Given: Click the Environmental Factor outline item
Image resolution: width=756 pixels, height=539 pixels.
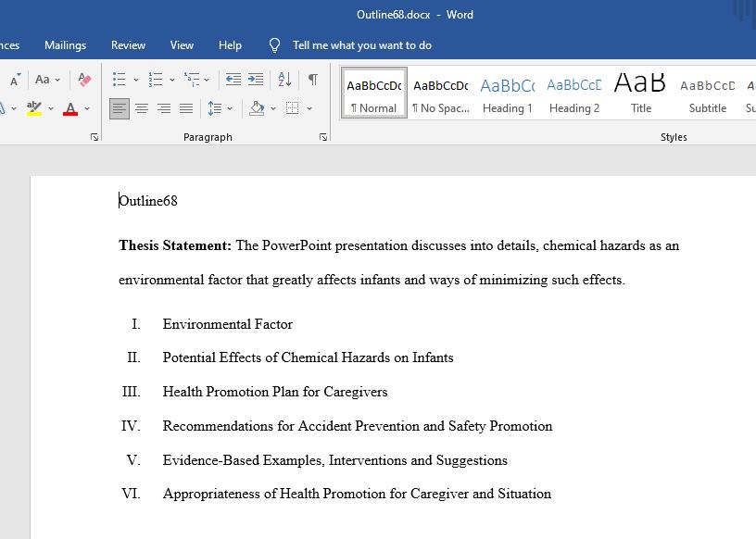Looking at the screenshot, I should [x=228, y=324].
